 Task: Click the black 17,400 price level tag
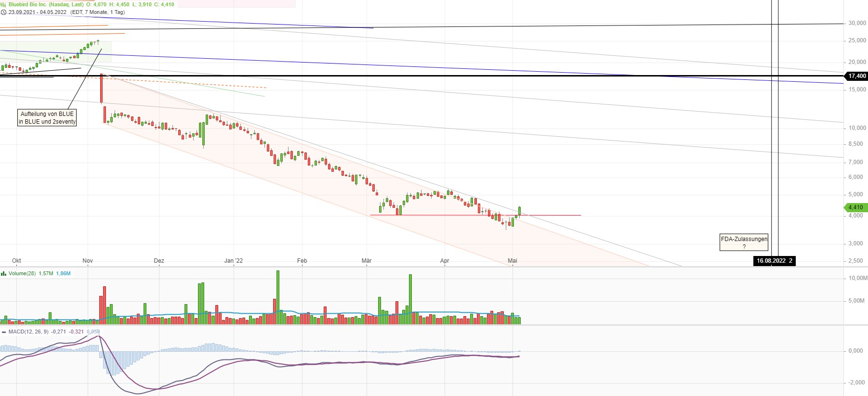856,76
